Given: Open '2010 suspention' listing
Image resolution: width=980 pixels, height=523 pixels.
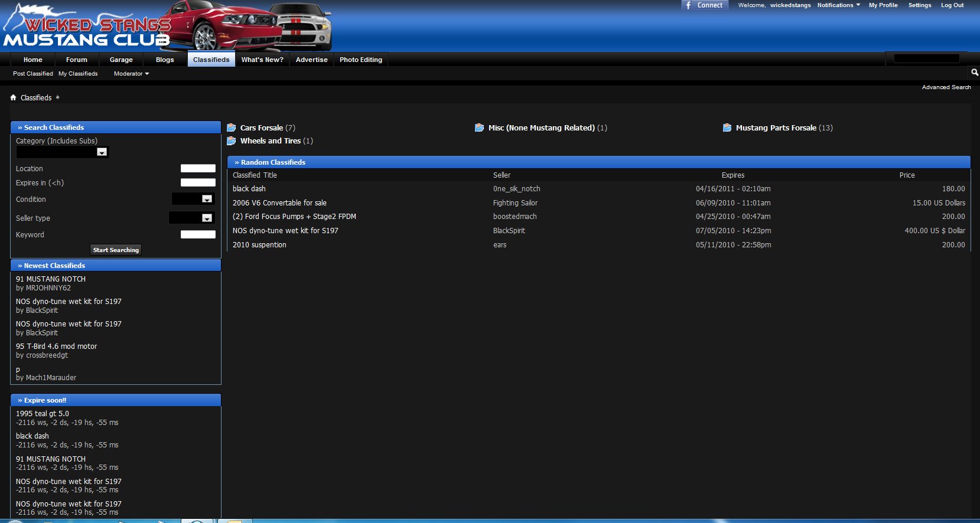Looking at the screenshot, I should (259, 245).
